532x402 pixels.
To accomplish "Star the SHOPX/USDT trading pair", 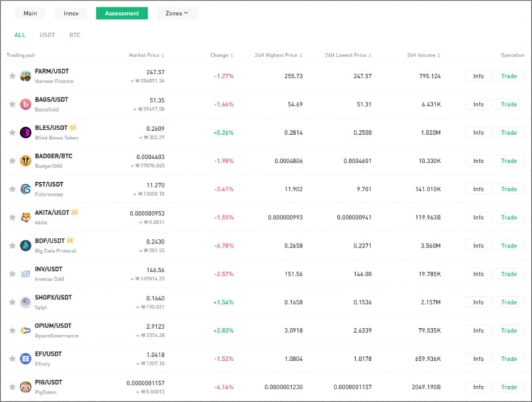I will tap(12, 302).
